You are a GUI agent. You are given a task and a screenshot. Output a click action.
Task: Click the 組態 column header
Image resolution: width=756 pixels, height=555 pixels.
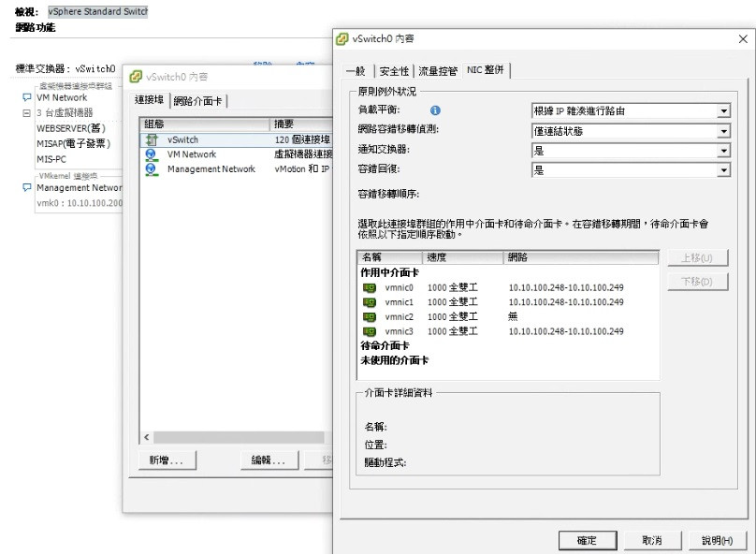pos(204,124)
